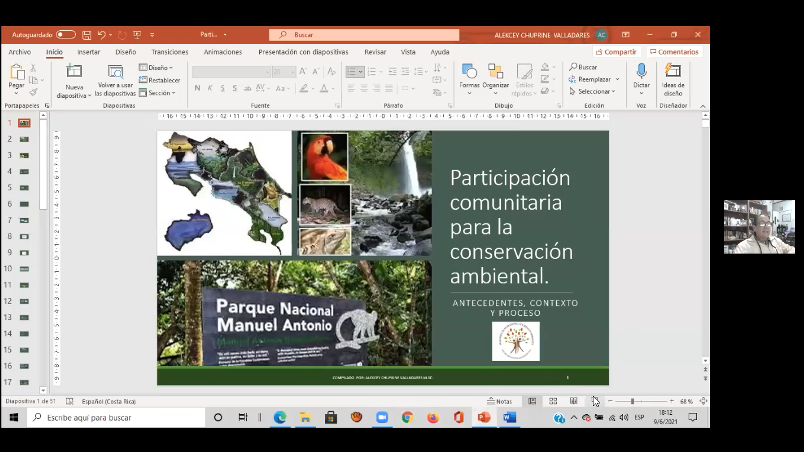Viewport: 804px width, 452px height.
Task: Open the Seleccionar dropdown
Action: pyautogui.click(x=595, y=91)
